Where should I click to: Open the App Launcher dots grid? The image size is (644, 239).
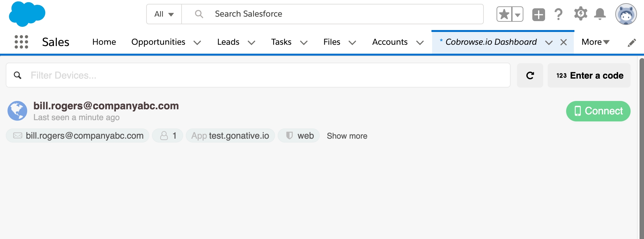(x=21, y=42)
